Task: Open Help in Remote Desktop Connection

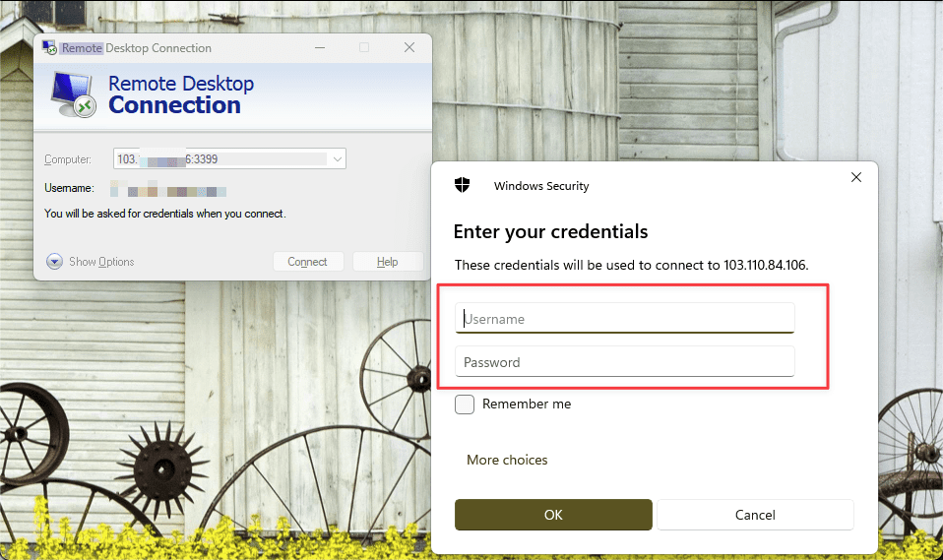Action: [x=387, y=262]
